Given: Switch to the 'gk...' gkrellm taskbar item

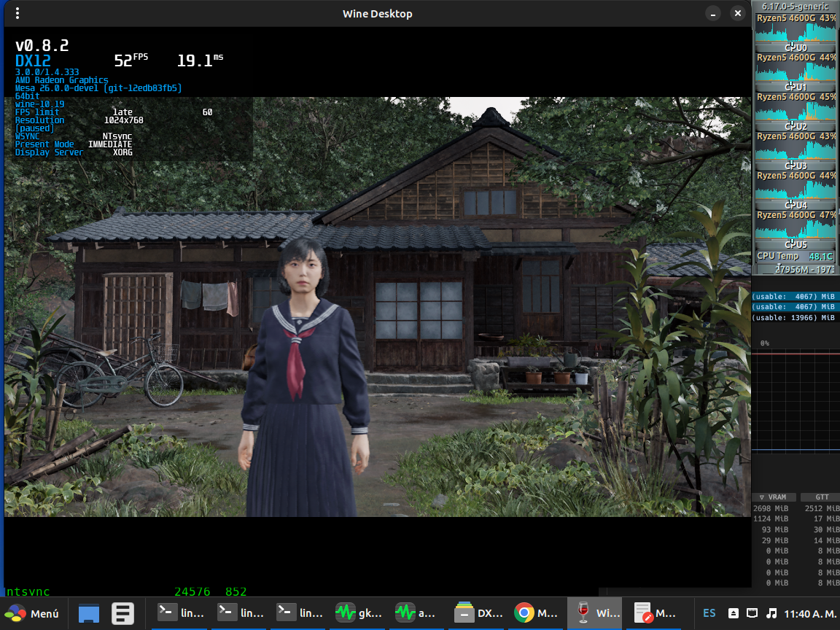Looking at the screenshot, I should (359, 612).
